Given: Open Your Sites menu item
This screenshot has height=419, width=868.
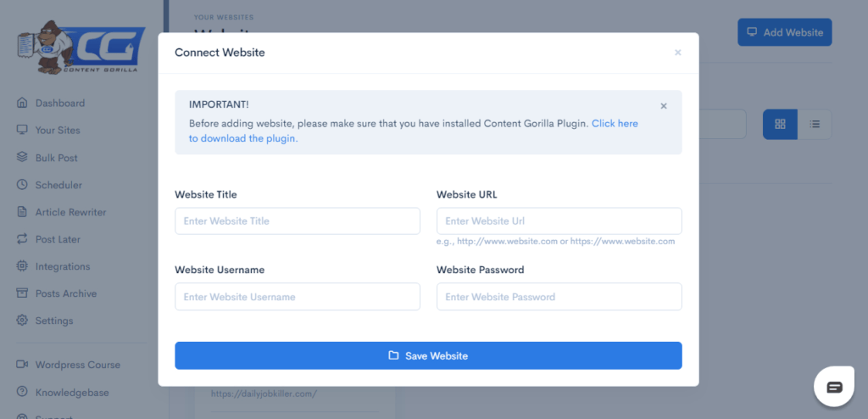Looking at the screenshot, I should (x=57, y=131).
